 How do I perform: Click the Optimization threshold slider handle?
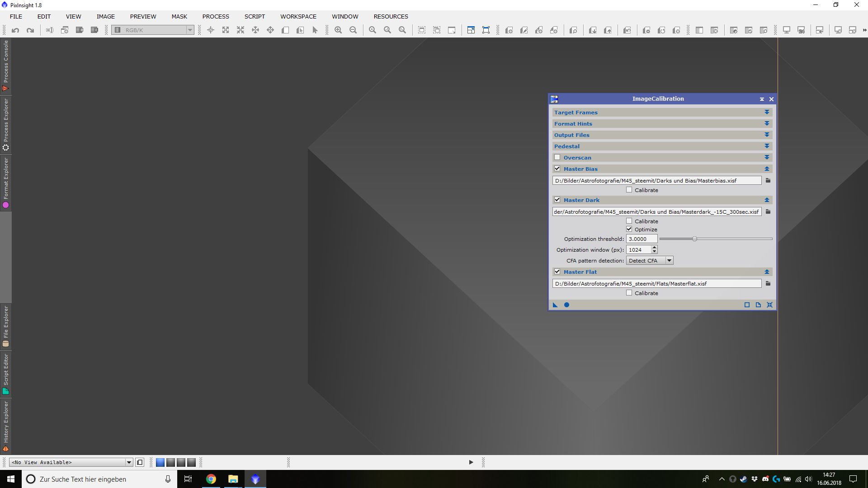pyautogui.click(x=694, y=239)
